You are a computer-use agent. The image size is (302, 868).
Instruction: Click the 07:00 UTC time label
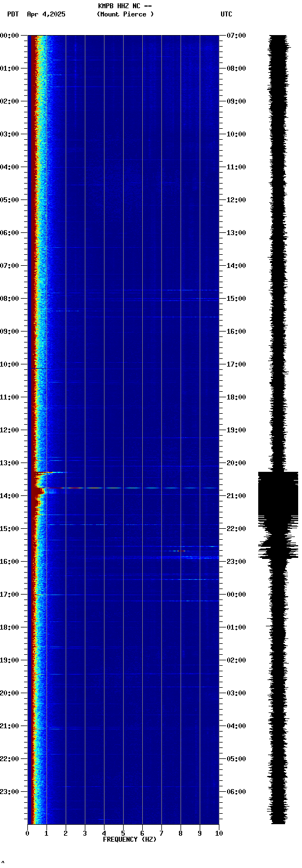click(236, 36)
